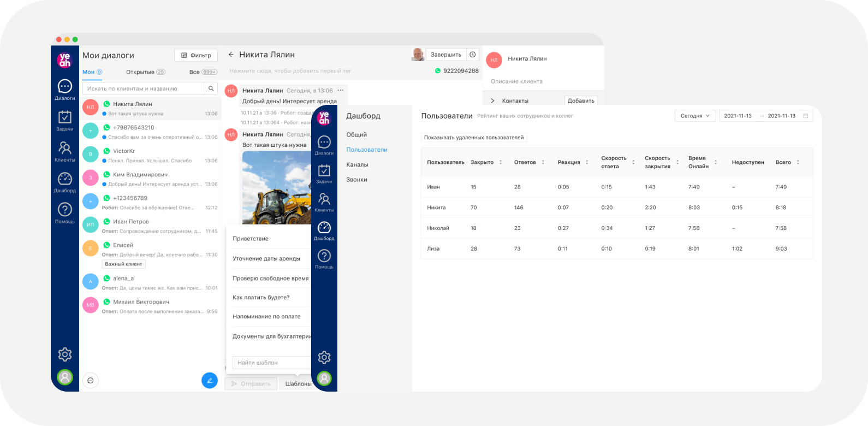Sort the table by Всего column
The image size is (868, 426).
coord(798,162)
